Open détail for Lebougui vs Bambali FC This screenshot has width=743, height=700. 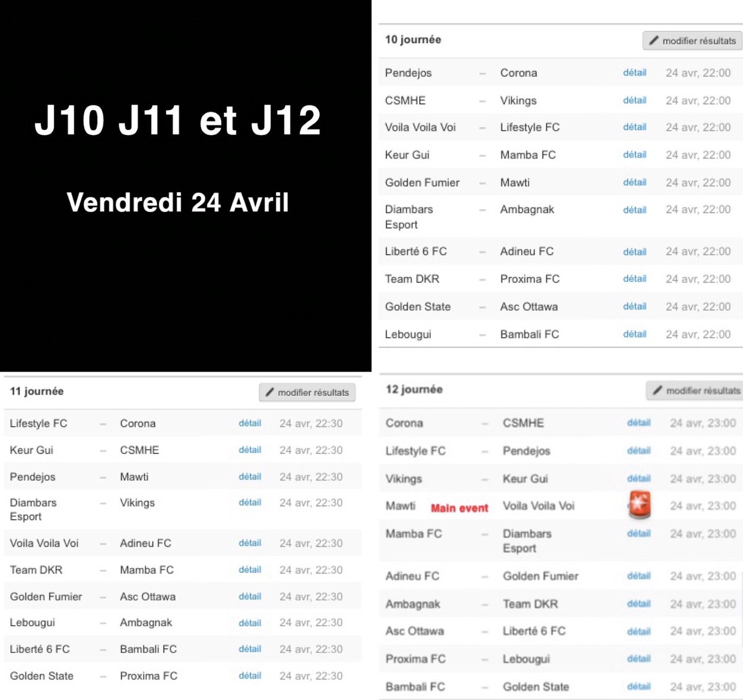635,334
